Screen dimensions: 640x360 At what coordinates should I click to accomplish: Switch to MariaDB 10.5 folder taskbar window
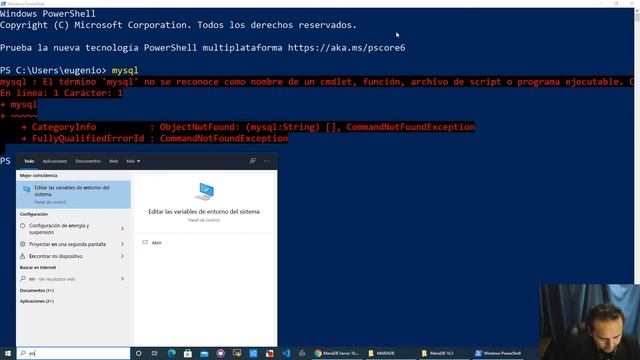(x=442, y=353)
